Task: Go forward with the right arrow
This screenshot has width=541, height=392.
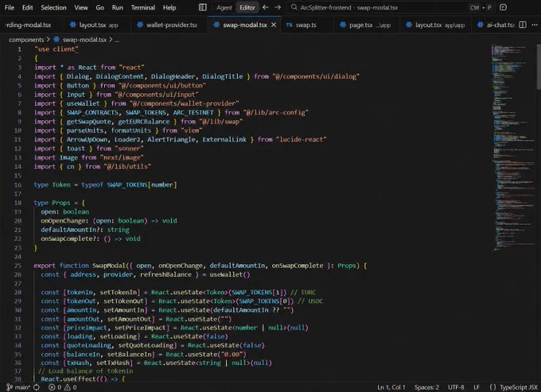Action: tap(278, 7)
